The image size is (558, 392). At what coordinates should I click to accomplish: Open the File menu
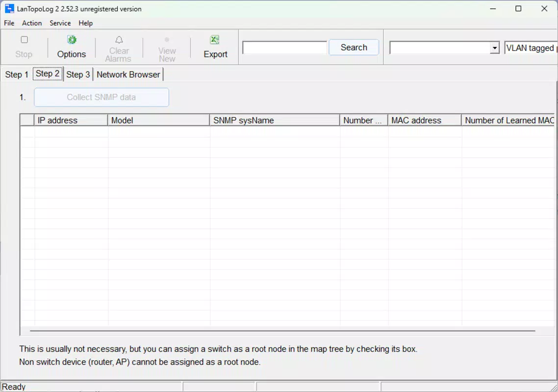pyautogui.click(x=9, y=23)
